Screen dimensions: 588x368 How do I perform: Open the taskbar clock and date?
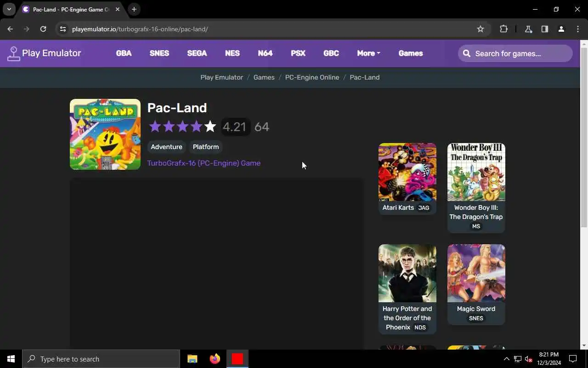548,359
